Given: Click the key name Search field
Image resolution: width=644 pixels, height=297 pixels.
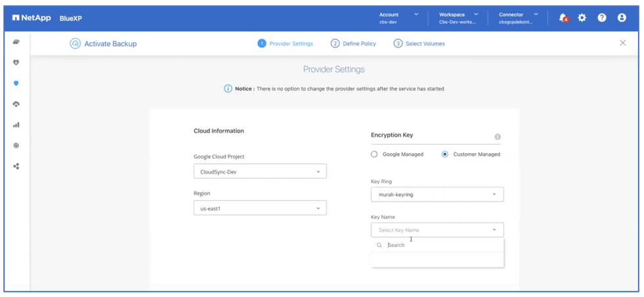Looking at the screenshot, I should click(x=440, y=245).
